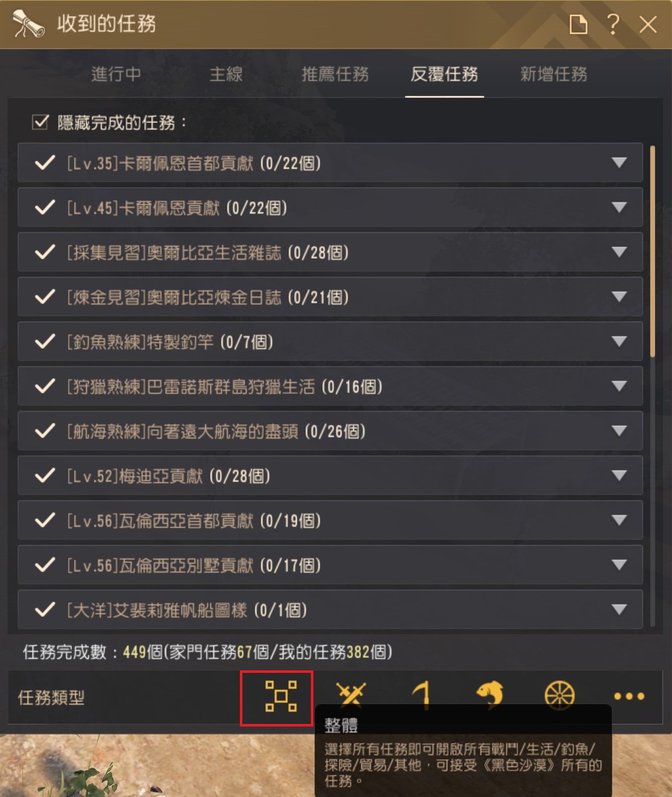Open the [大洋]艾裴莉雅帆船圖樣 quest group
672x797 pixels.
click(330, 610)
